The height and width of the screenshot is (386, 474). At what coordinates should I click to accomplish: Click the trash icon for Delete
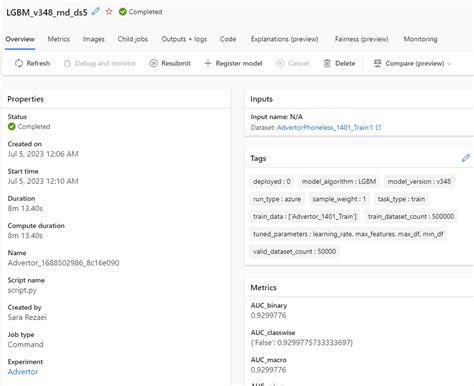point(327,63)
